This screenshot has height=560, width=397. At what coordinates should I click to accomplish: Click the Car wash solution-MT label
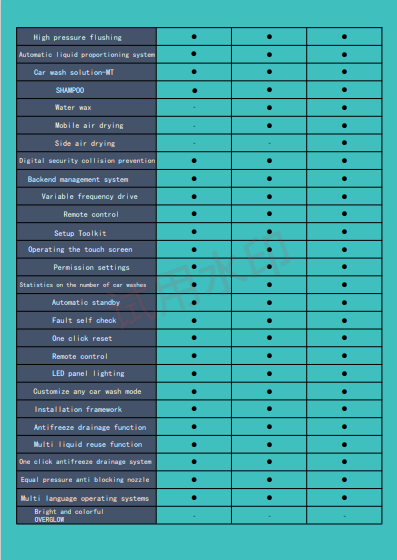coord(74,72)
